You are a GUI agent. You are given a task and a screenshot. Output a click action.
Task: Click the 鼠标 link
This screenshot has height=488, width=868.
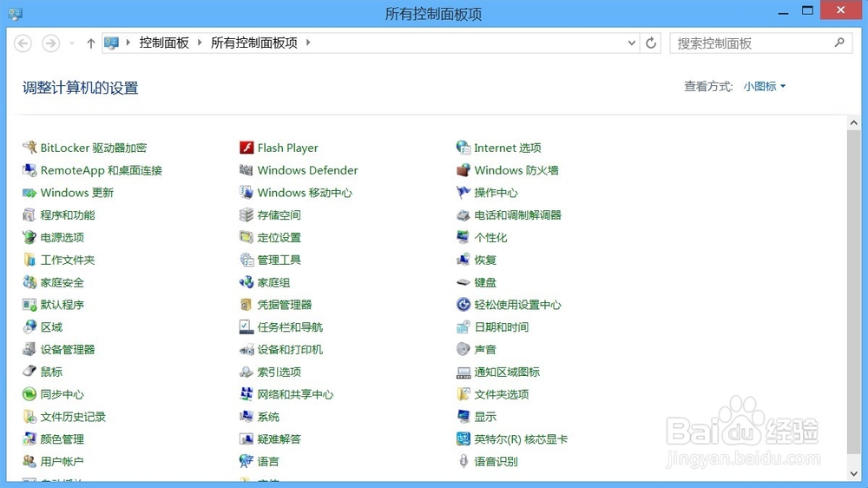(51, 372)
